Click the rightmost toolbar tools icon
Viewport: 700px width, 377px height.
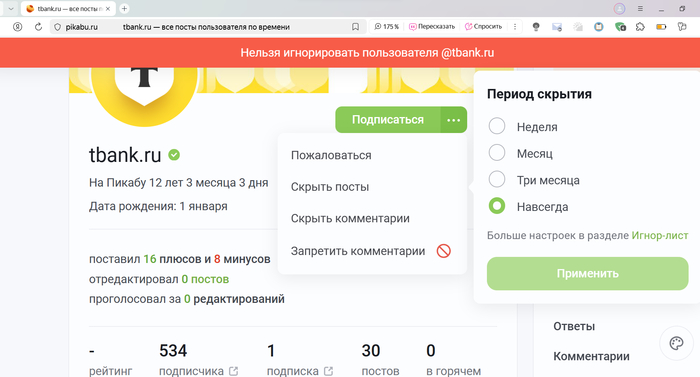click(682, 27)
